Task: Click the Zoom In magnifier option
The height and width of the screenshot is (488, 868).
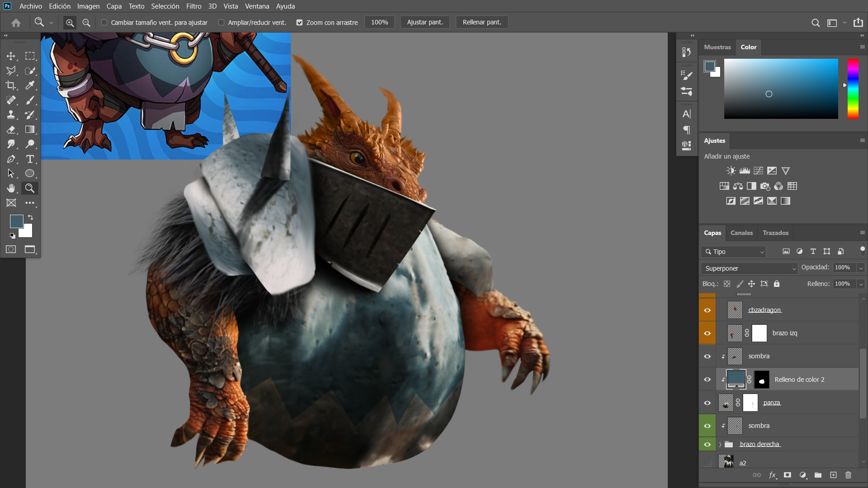Action: tap(70, 23)
